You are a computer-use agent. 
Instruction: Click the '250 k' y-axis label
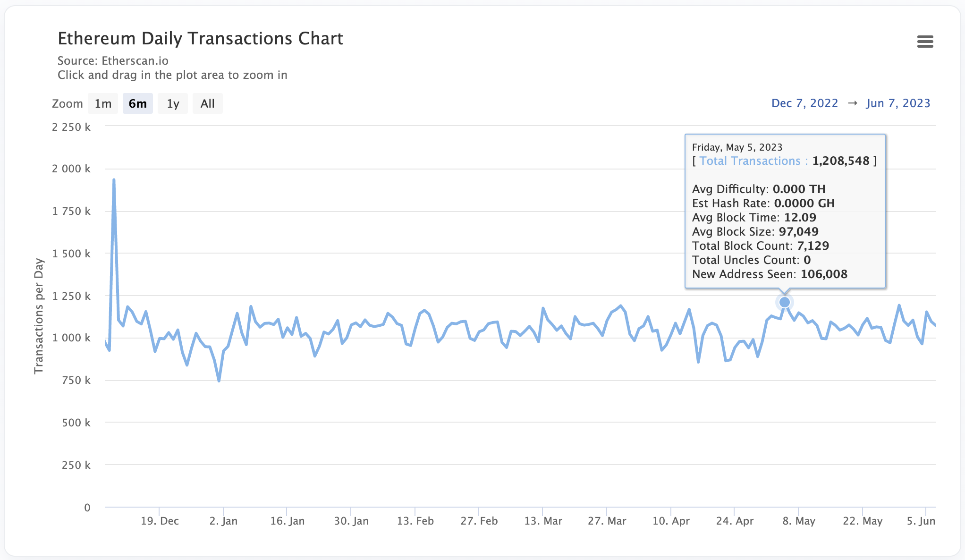(x=76, y=465)
